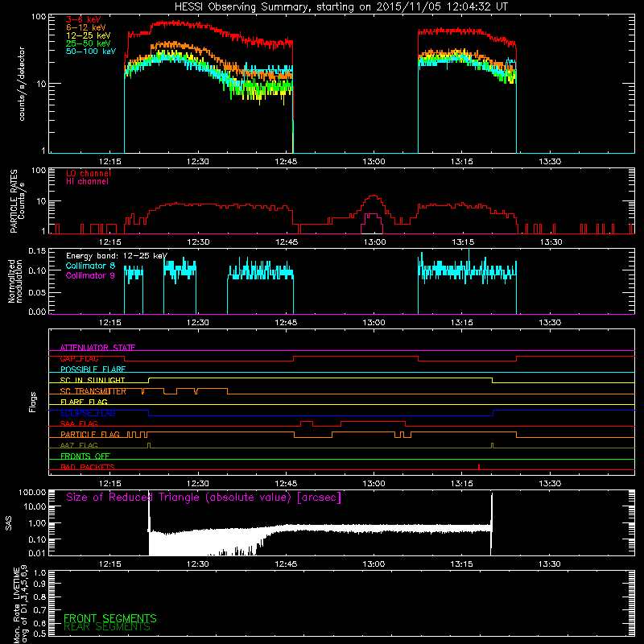
Task: Click the Energy band: 12-25 keV label
Action: pyautogui.click(x=117, y=256)
